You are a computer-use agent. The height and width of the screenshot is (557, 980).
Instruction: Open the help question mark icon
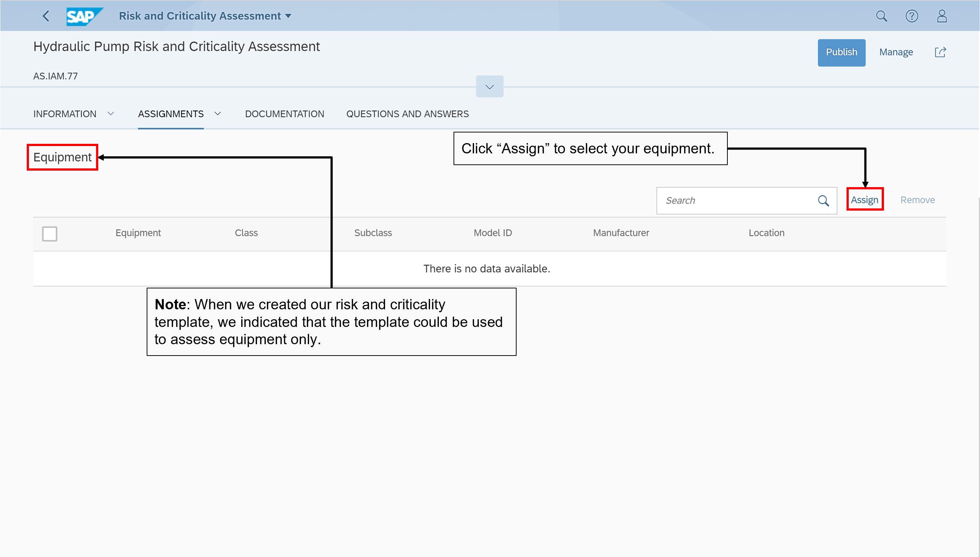[911, 16]
